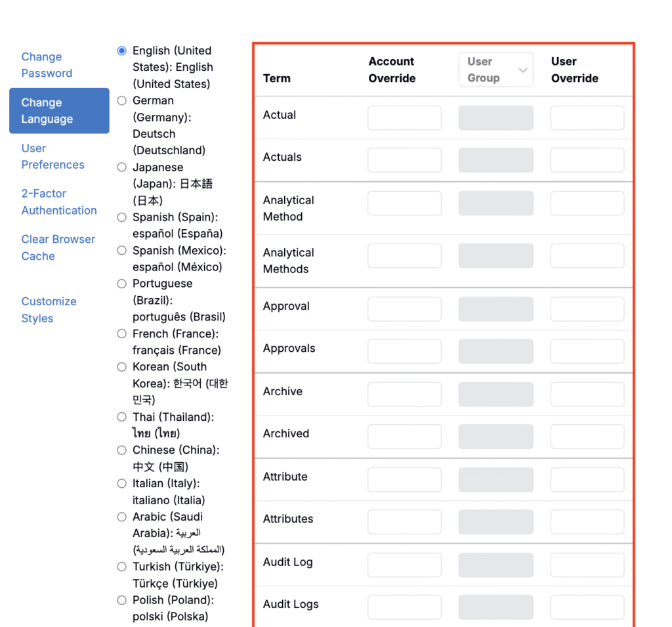Go to User Preferences
This screenshot has height=627, width=672.
point(52,156)
